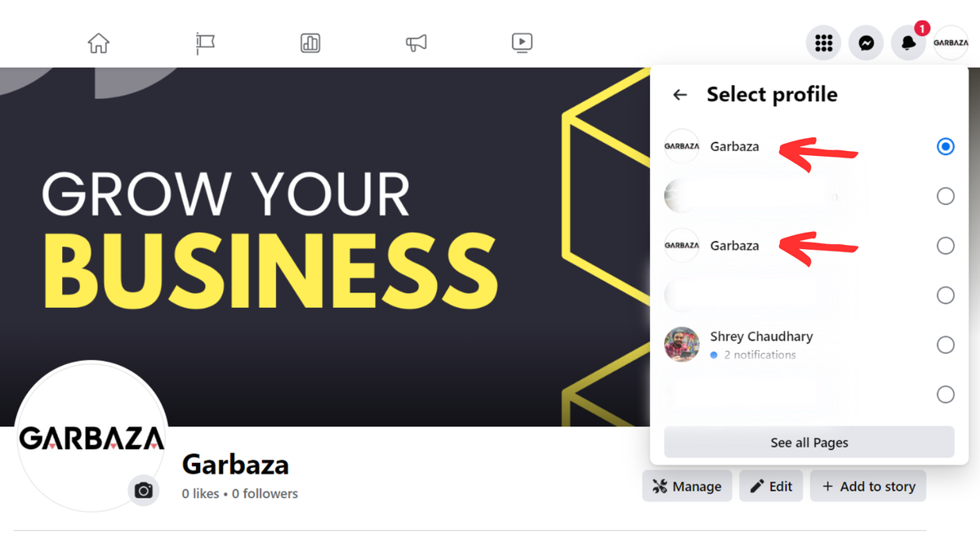Open the account menu via Garbaza avatar
This screenshot has width=980, height=552.
951,43
